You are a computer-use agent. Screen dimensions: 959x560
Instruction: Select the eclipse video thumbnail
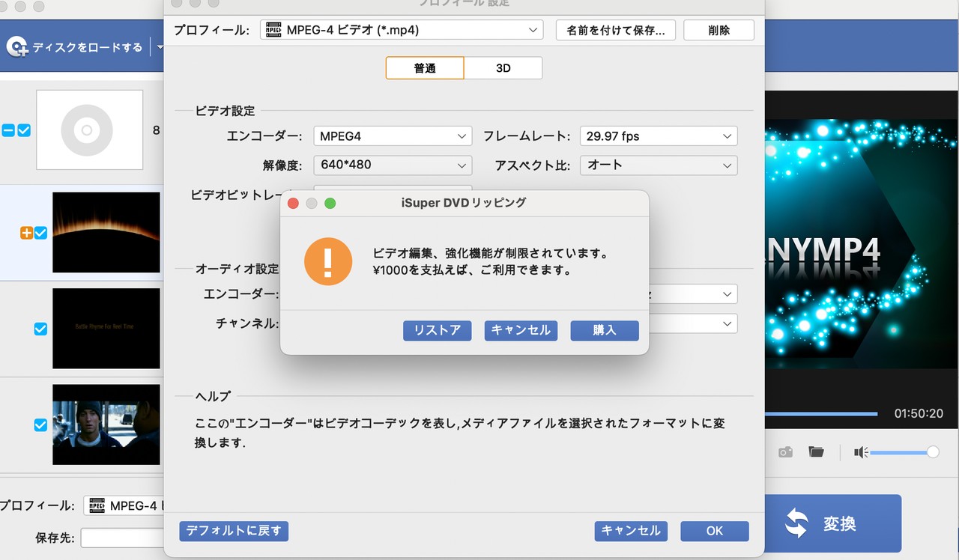tap(106, 232)
